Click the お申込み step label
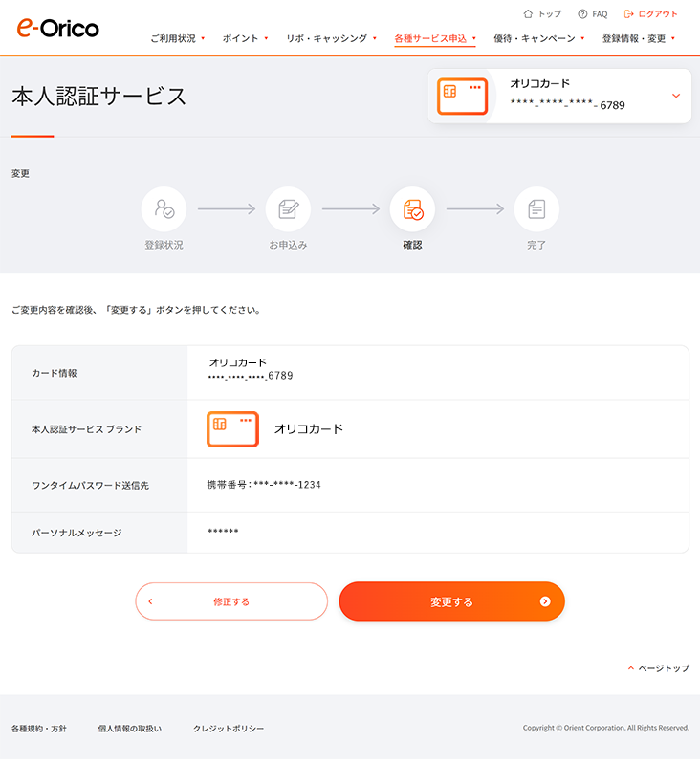 click(x=288, y=245)
